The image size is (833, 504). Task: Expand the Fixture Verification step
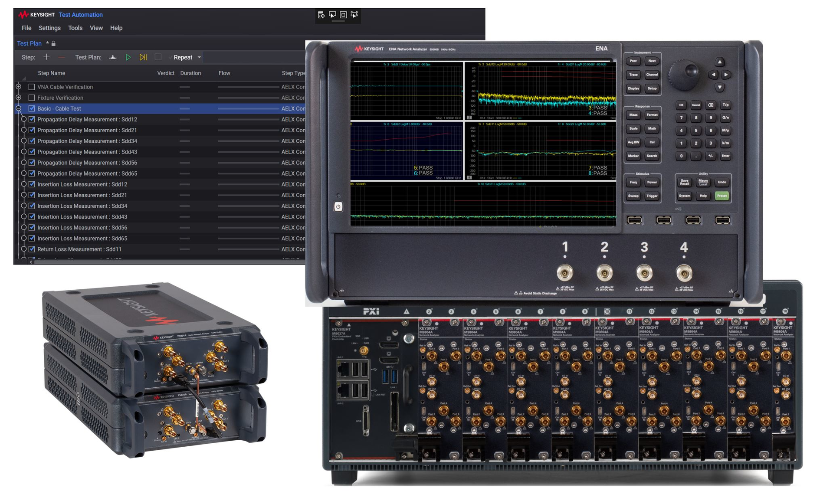[19, 98]
